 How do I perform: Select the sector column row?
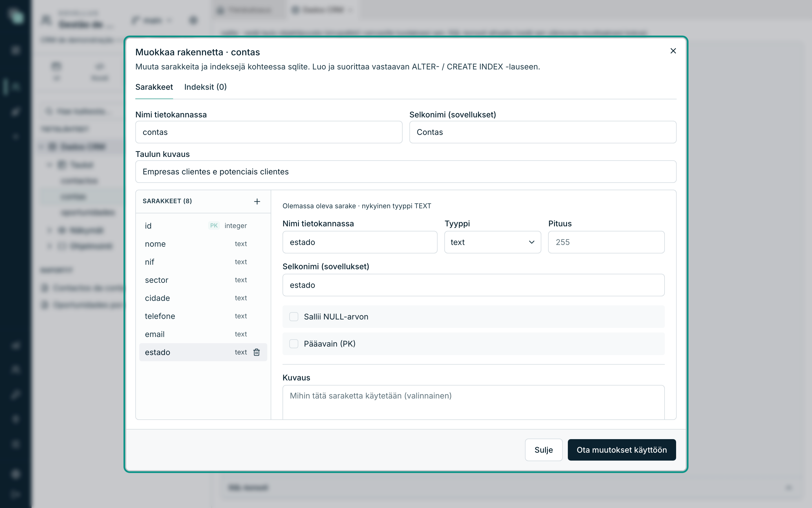[203, 280]
